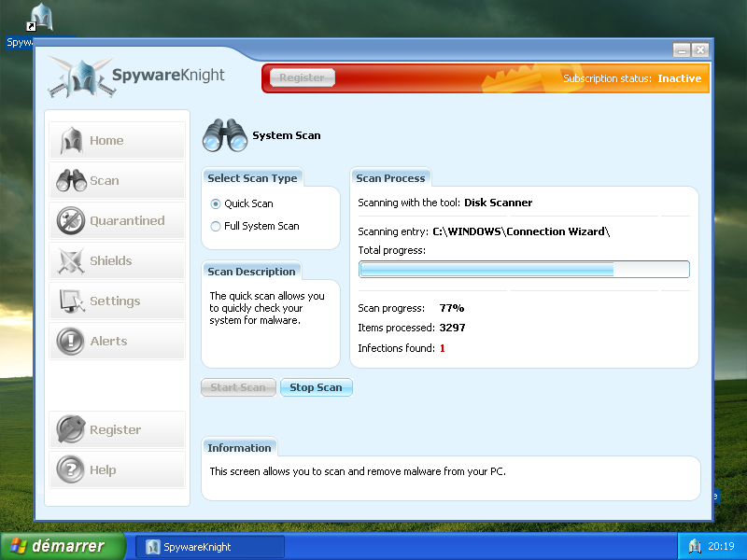Click the Subscription status Inactive text
Image resolution: width=747 pixels, height=560 pixels.
point(680,78)
